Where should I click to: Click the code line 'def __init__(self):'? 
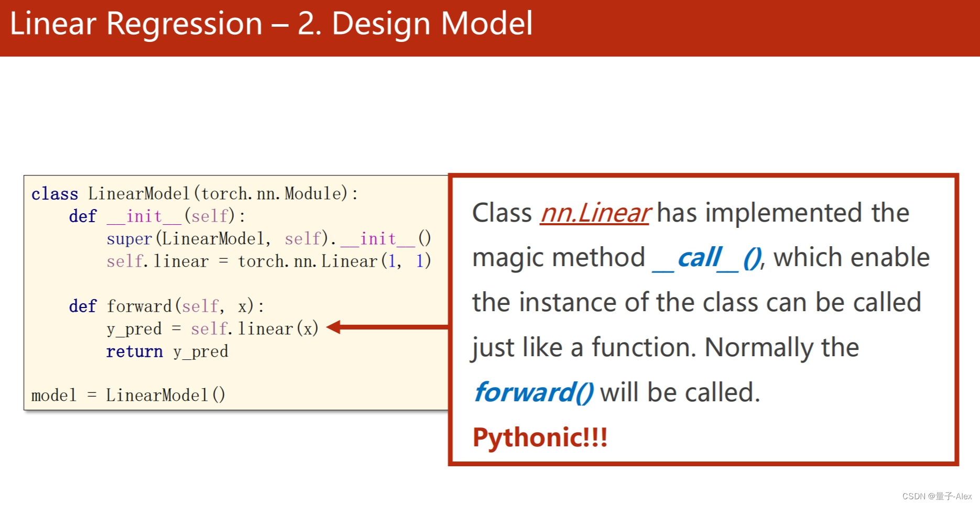point(157,216)
